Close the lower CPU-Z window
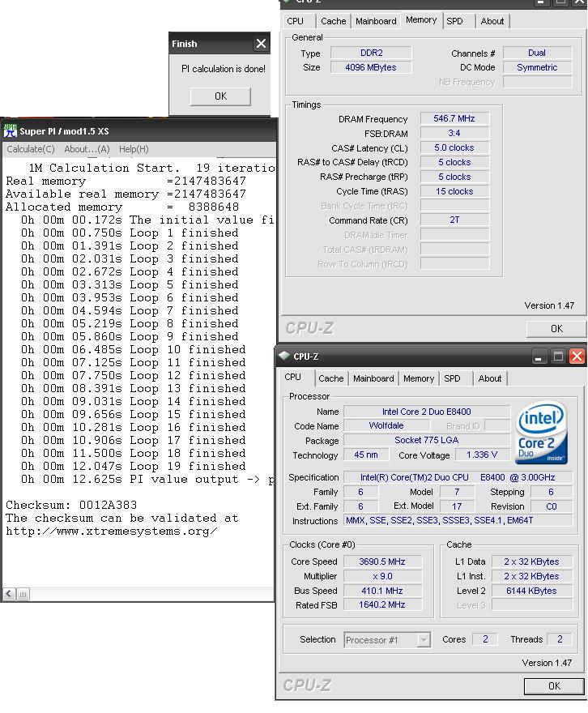 577,356
